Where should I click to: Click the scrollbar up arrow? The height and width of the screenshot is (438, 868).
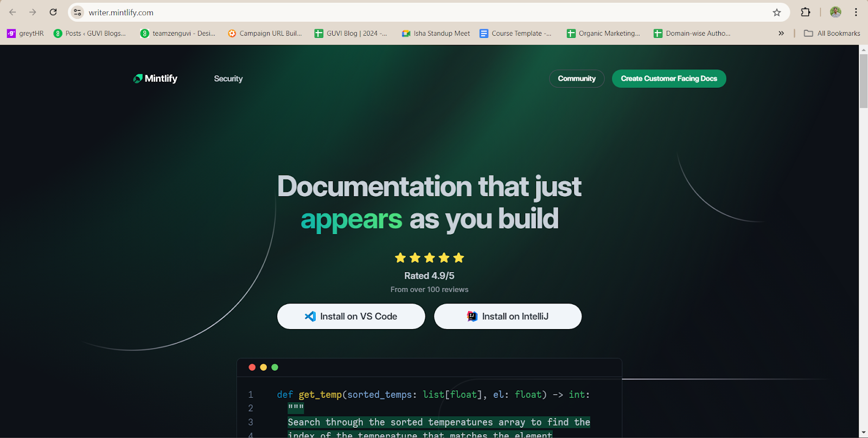point(863,49)
